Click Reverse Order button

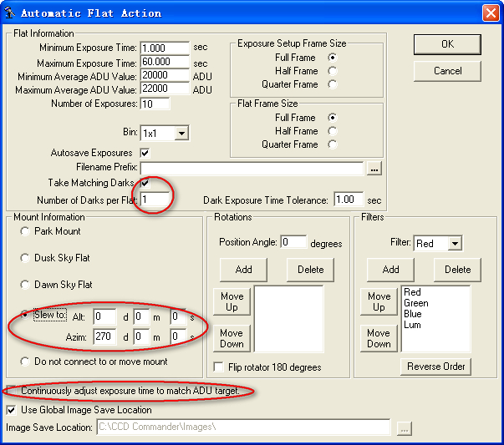[x=436, y=367]
